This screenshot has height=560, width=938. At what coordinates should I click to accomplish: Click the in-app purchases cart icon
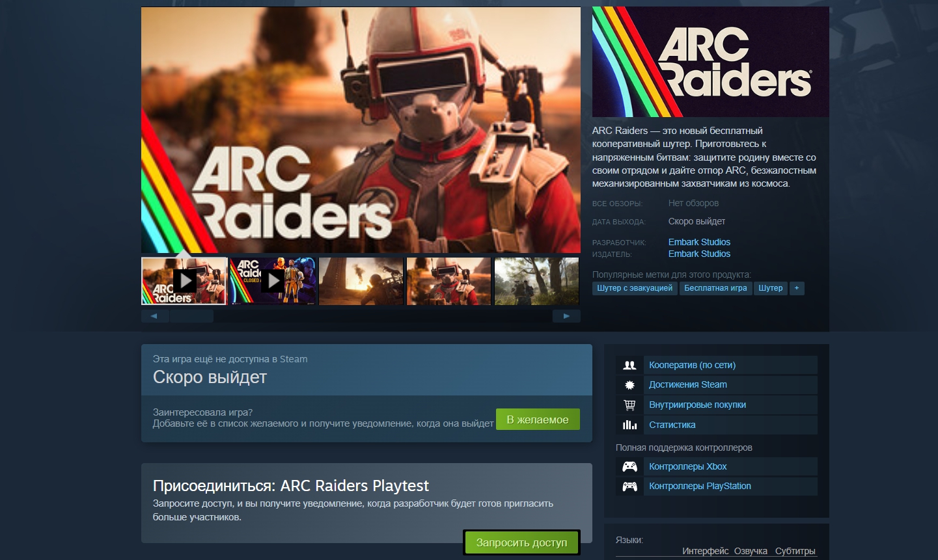[x=629, y=405]
